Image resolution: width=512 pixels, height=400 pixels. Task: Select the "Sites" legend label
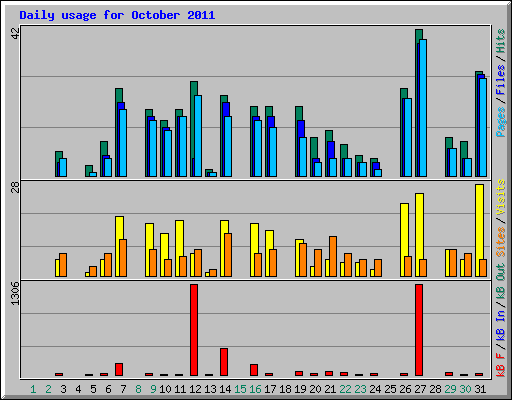click(x=500, y=242)
